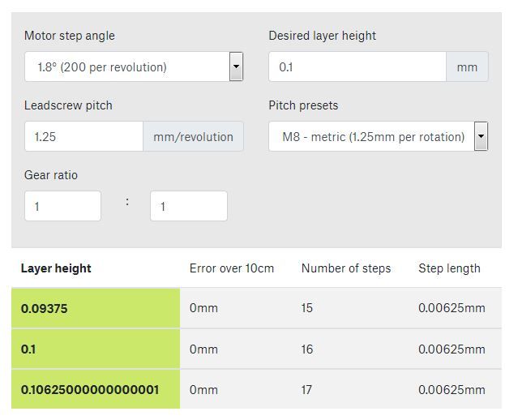Open the Motor step angle dropdown arrow
518x420 pixels.
point(236,66)
